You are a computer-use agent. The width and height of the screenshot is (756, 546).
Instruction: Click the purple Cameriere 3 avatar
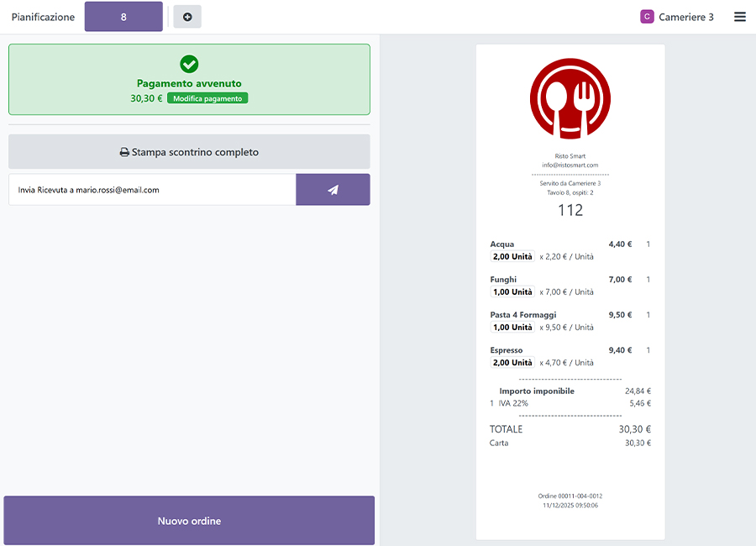coord(647,17)
